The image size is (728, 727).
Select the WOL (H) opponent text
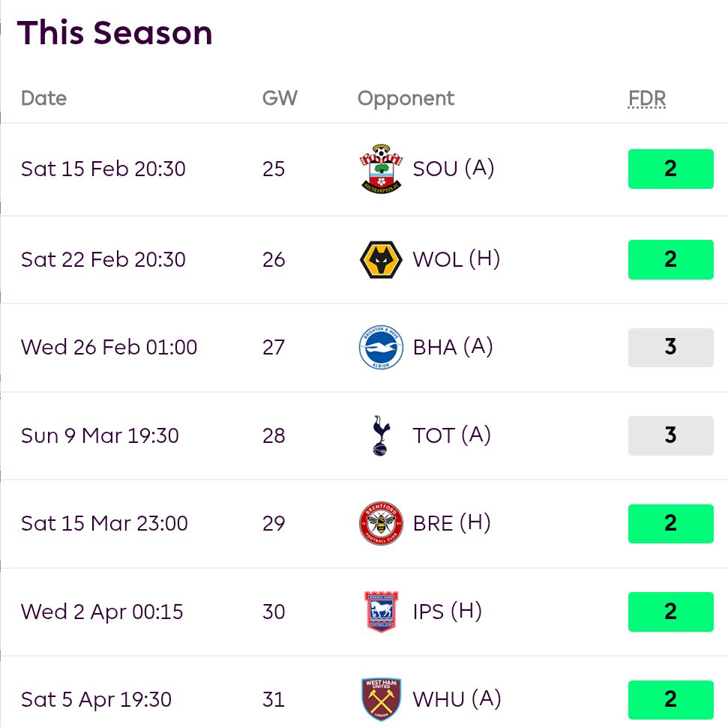point(456,259)
